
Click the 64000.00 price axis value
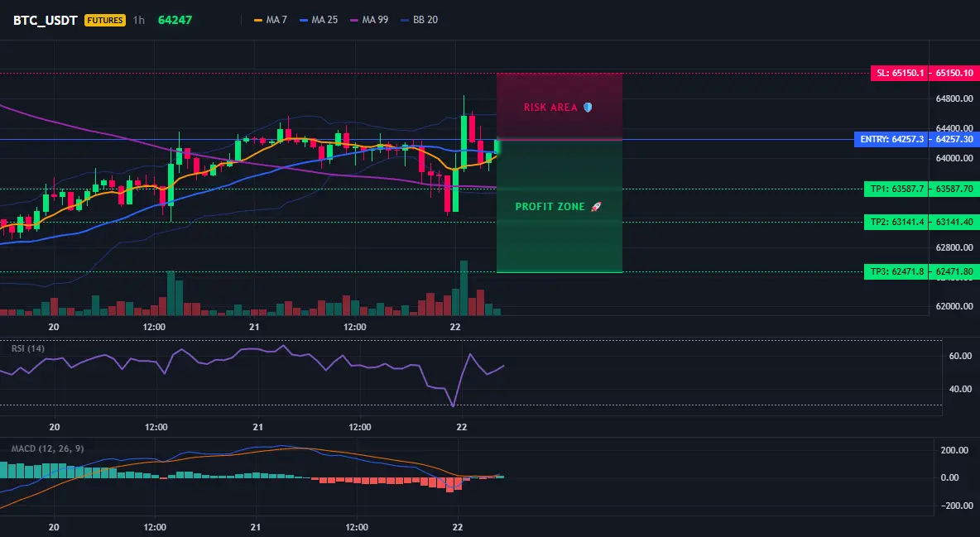coord(954,158)
